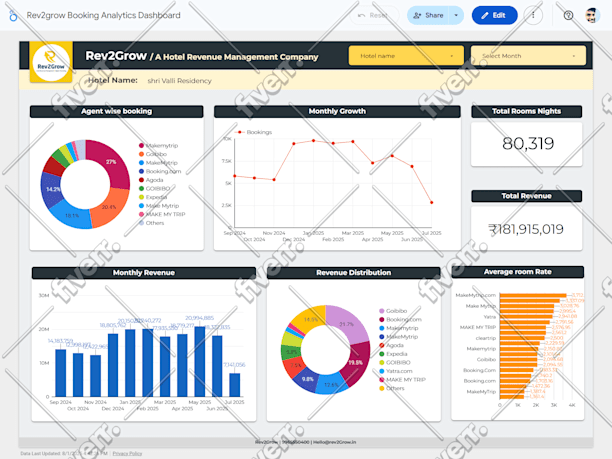This screenshot has height=459, width=612.
Task: Click the Looker Studio logo icon
Action: click(13, 16)
